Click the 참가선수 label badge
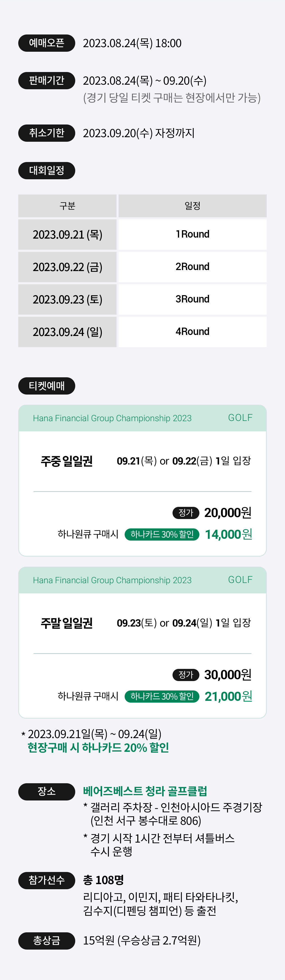Image resolution: width=285 pixels, height=980 pixels. tap(47, 880)
